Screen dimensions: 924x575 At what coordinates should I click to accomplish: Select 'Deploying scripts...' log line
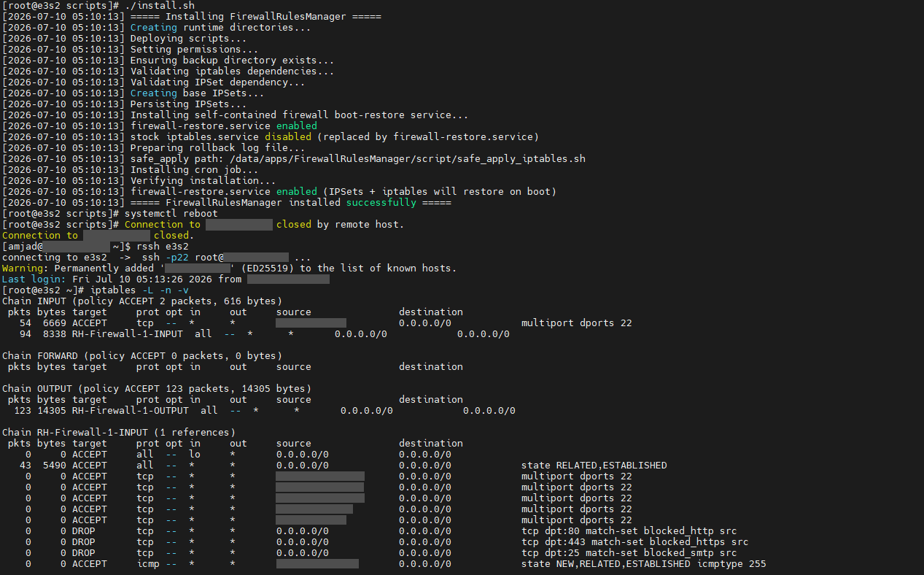point(125,38)
